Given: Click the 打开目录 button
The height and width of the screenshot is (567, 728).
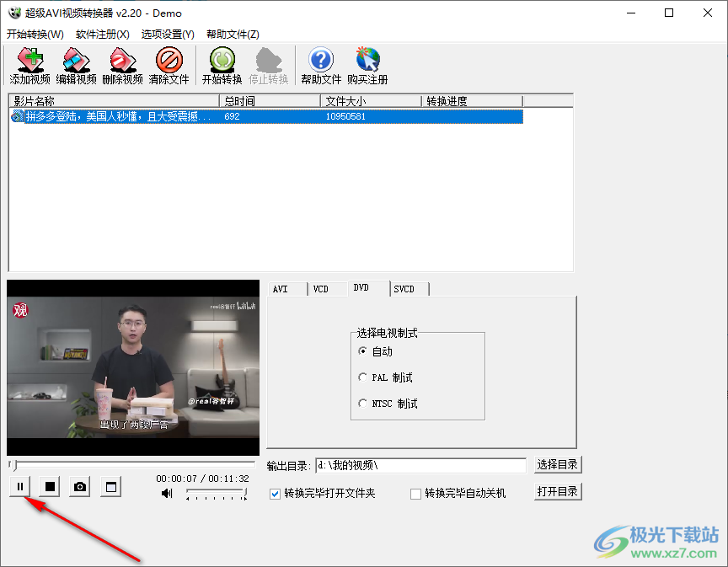Looking at the screenshot, I should (x=558, y=491).
